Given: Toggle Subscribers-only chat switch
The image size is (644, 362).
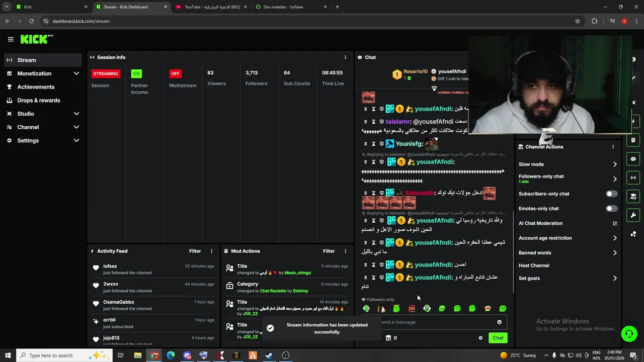Looking at the screenshot, I should [611, 194].
